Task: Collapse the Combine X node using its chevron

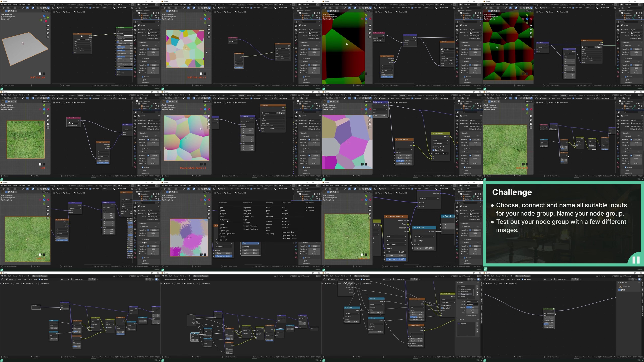Action: click(443, 216)
